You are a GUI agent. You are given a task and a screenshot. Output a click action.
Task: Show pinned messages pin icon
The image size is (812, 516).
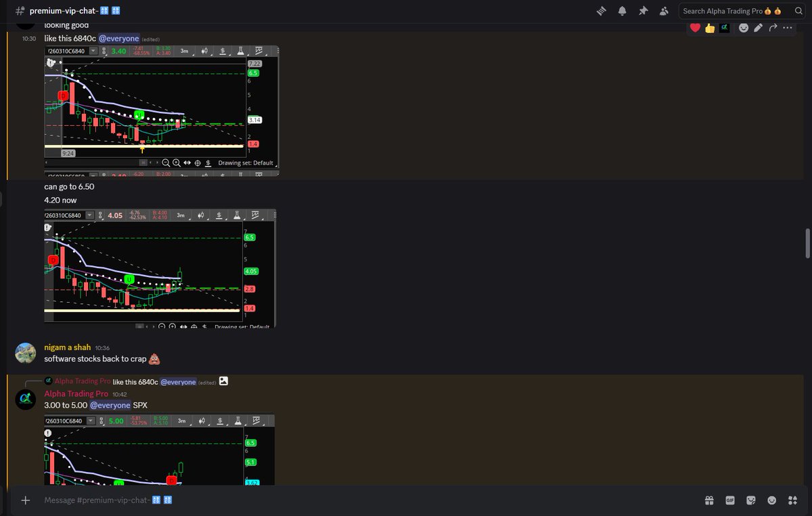click(643, 11)
